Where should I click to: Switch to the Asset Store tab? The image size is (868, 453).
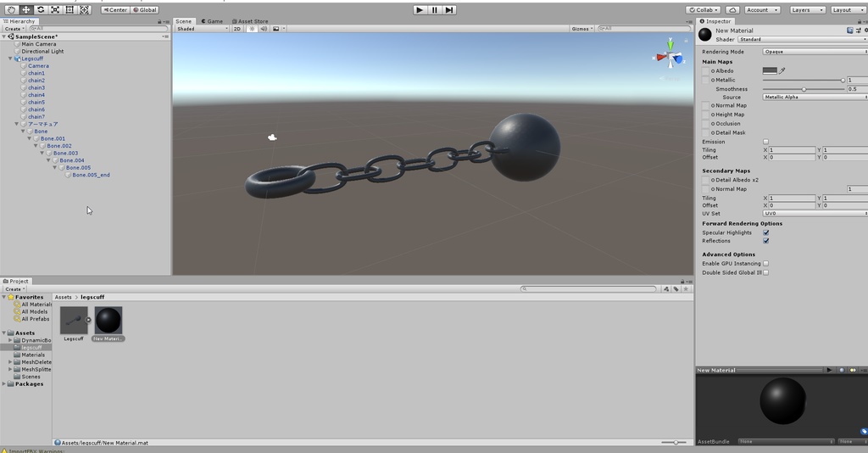tap(250, 21)
